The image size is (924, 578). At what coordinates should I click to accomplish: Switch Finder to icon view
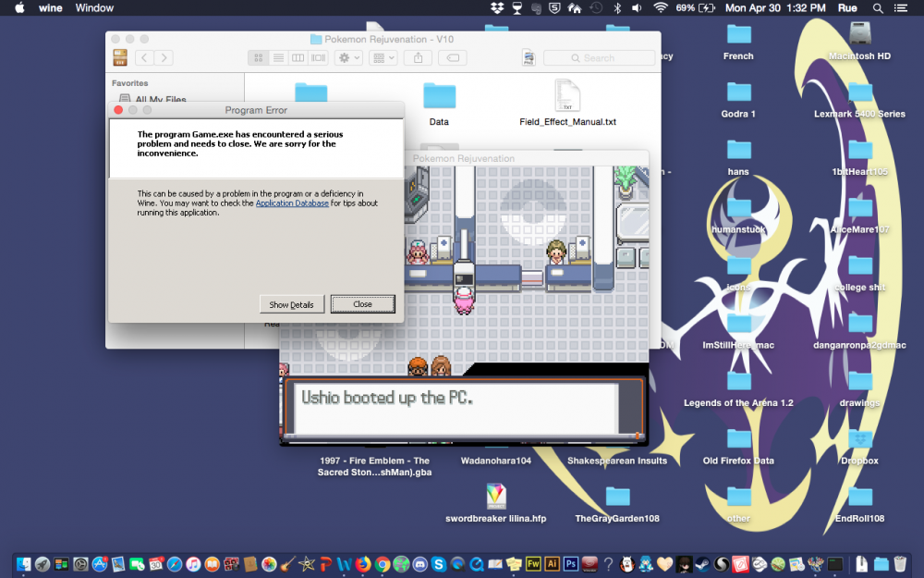258,57
